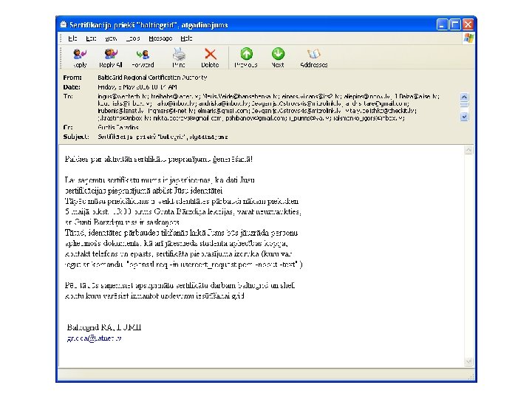
Task: Click the Reply All toolbar icon
Action: tap(111, 58)
